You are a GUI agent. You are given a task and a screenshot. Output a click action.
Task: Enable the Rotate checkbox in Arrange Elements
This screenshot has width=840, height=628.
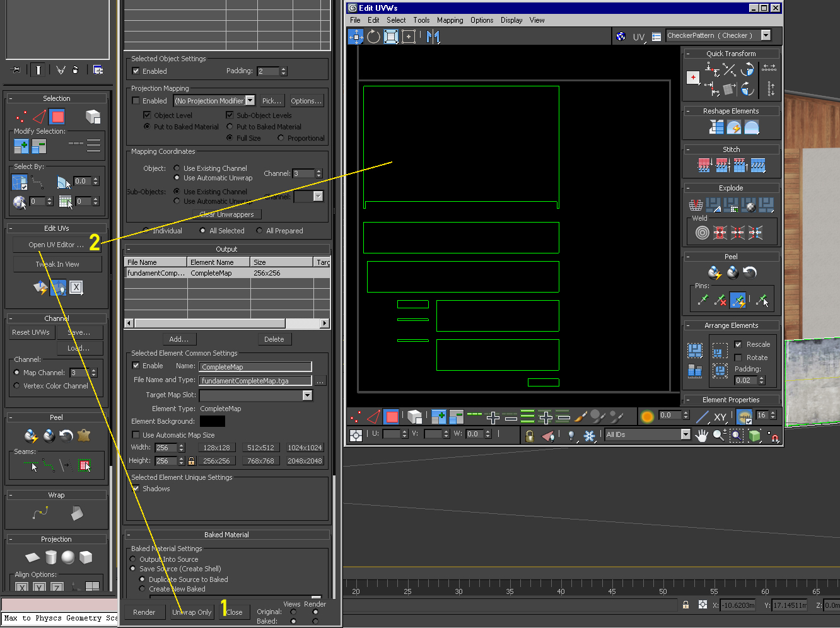[x=738, y=358]
